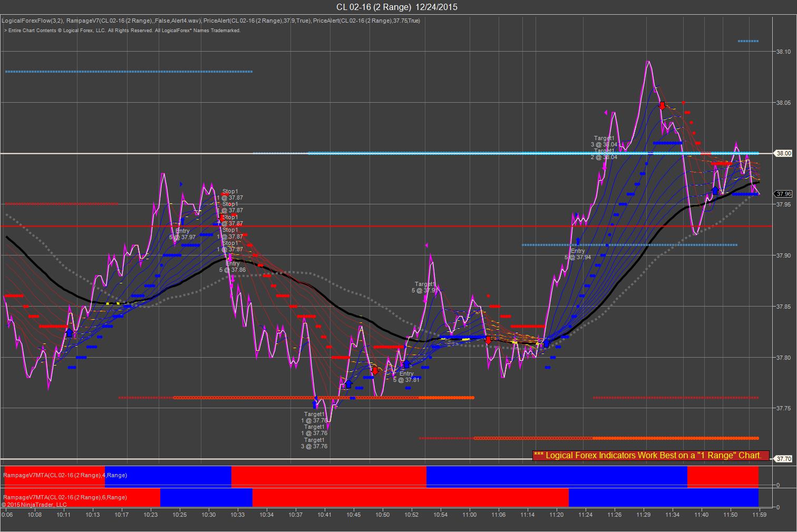Select the red down arrow above 11:00
The image size is (797, 532).
point(488,340)
